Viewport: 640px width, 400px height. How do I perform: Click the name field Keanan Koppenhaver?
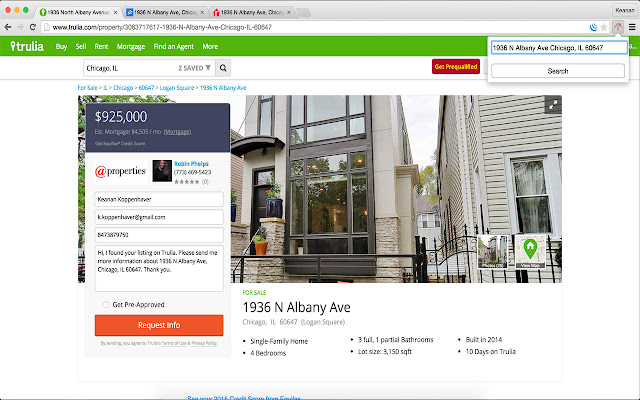[x=159, y=199]
